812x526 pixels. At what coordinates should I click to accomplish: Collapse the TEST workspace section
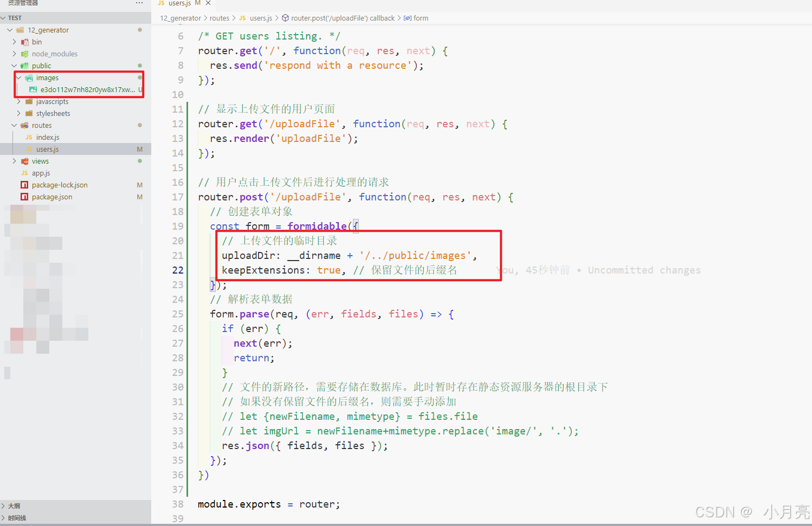point(3,18)
